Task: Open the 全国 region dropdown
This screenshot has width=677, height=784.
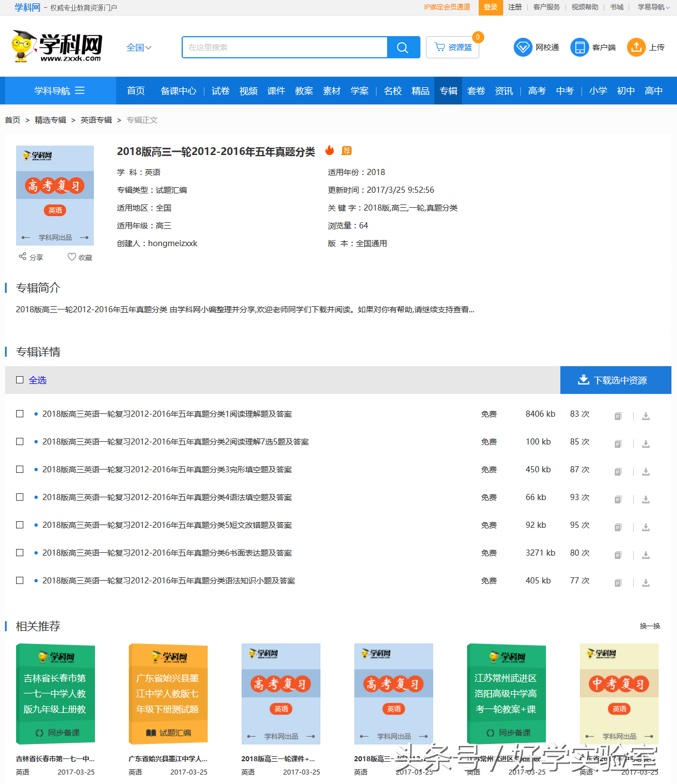Action: (x=139, y=47)
